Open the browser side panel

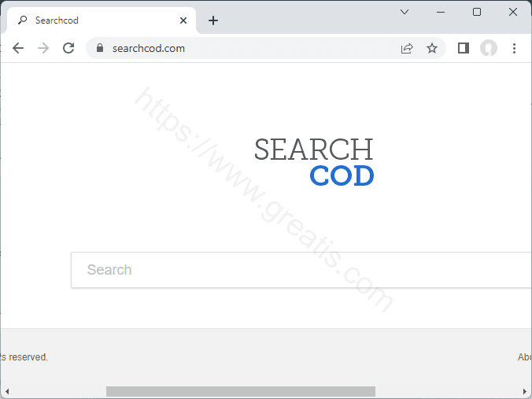tap(464, 48)
